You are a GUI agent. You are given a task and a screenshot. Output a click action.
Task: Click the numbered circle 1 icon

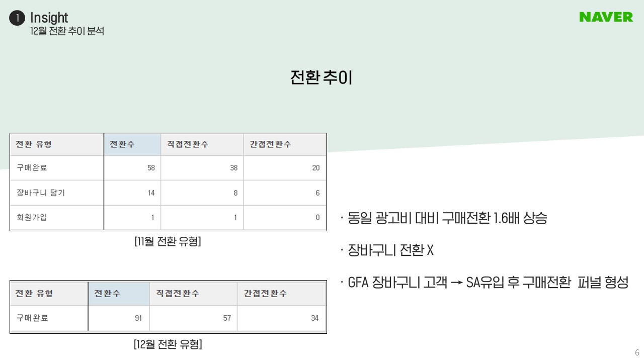(x=17, y=19)
